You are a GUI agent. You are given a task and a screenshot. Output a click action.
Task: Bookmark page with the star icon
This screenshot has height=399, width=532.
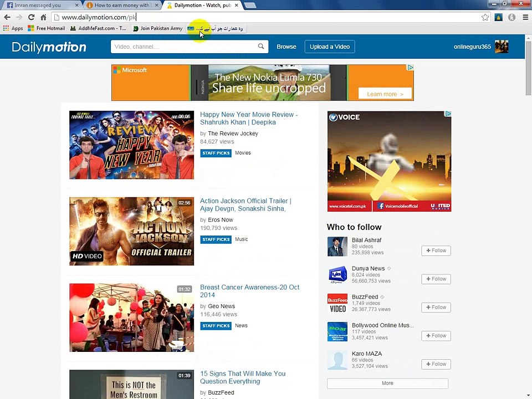click(x=485, y=17)
